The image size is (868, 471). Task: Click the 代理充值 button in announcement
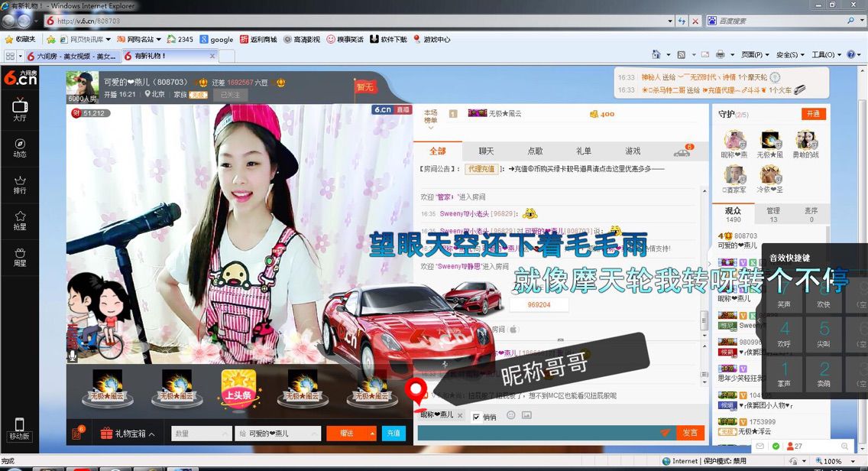(481, 169)
